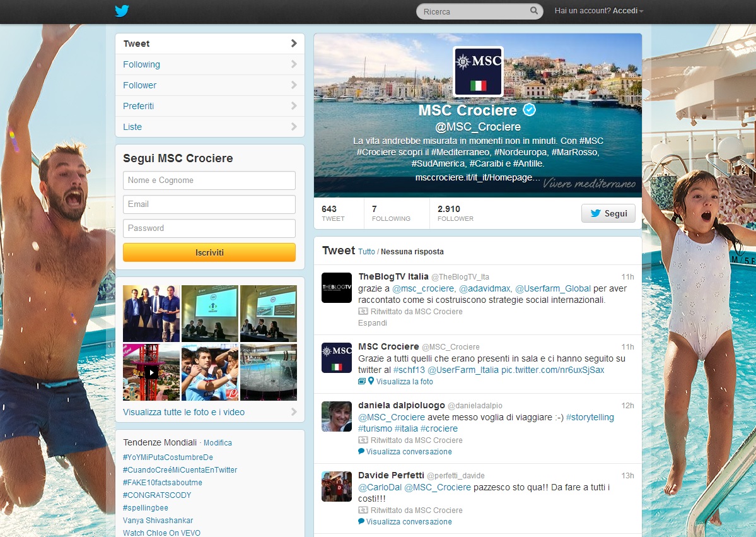Click Visualizza la foto link

pyautogui.click(x=404, y=382)
